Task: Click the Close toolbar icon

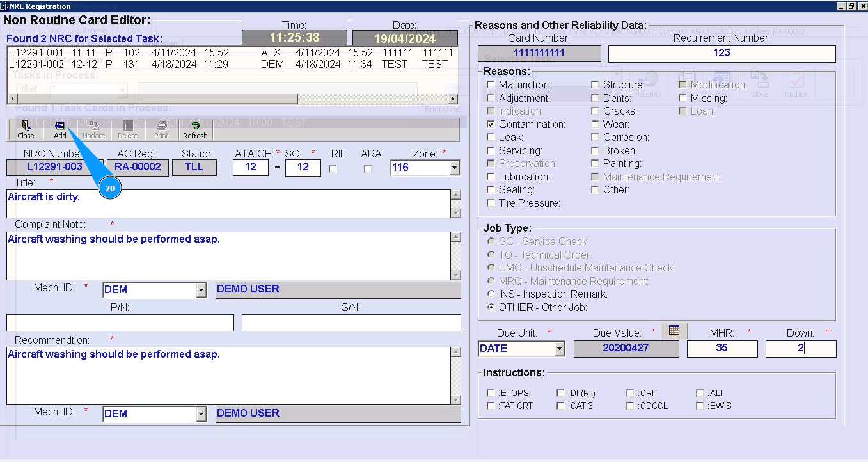Action: coord(26,130)
